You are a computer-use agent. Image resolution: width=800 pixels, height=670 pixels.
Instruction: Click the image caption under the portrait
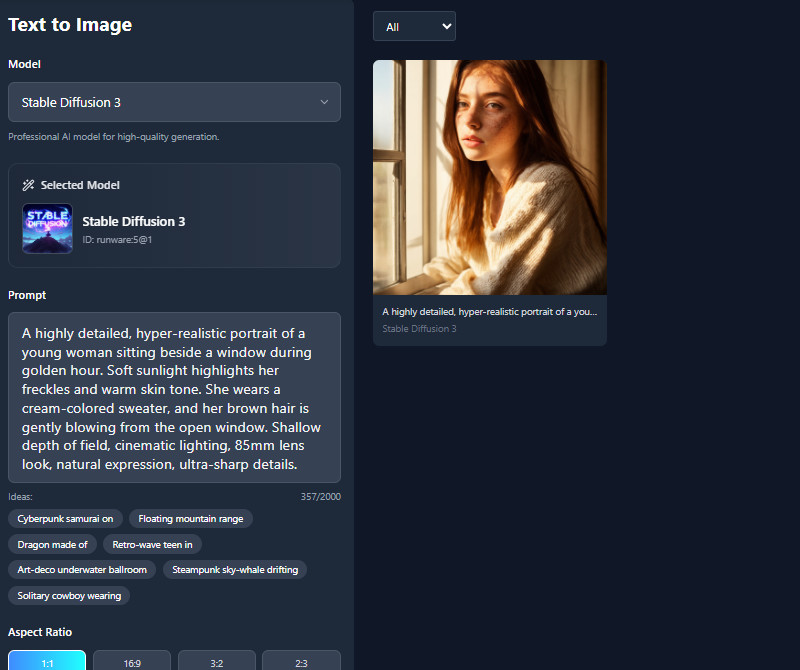pos(489,311)
